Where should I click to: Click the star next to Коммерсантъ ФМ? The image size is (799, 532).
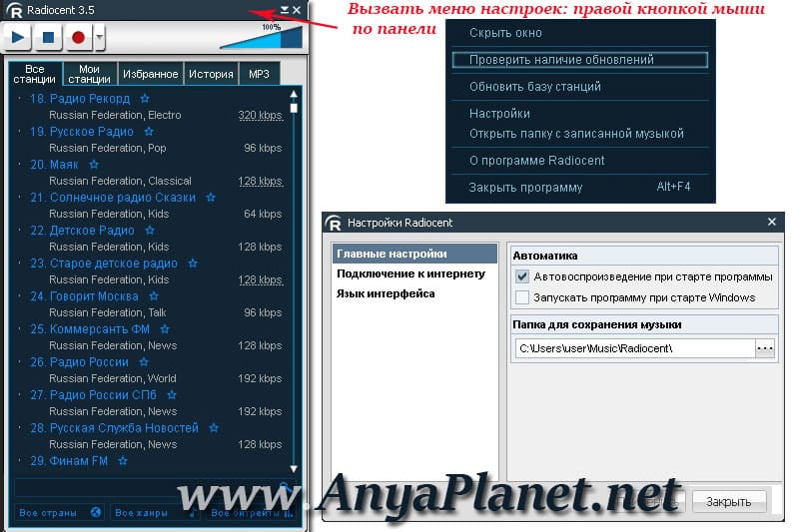(165, 328)
